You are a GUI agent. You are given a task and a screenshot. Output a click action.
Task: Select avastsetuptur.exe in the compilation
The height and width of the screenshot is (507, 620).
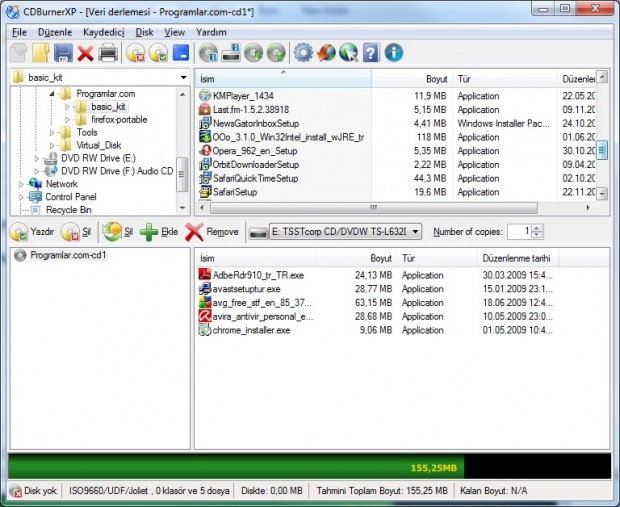(246, 289)
